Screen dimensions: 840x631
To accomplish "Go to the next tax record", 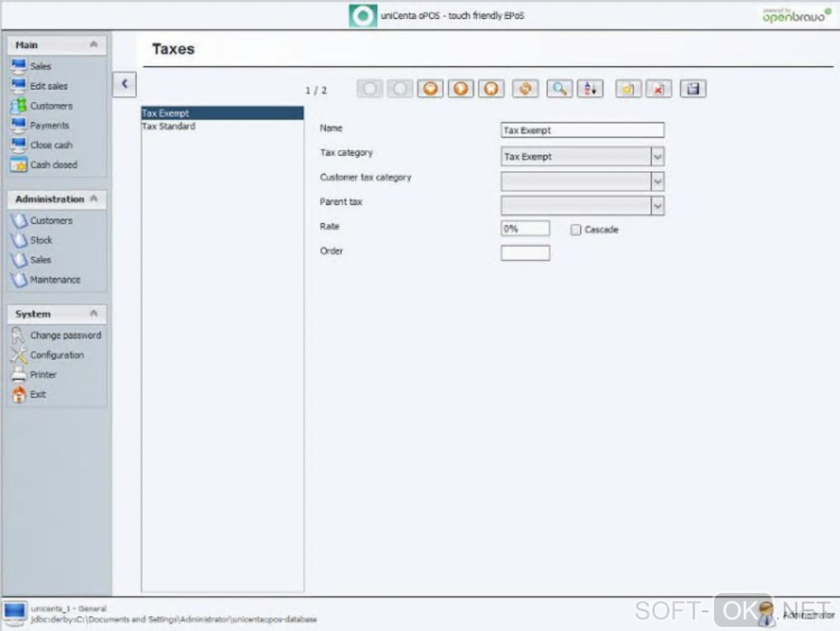I will pyautogui.click(x=460, y=88).
